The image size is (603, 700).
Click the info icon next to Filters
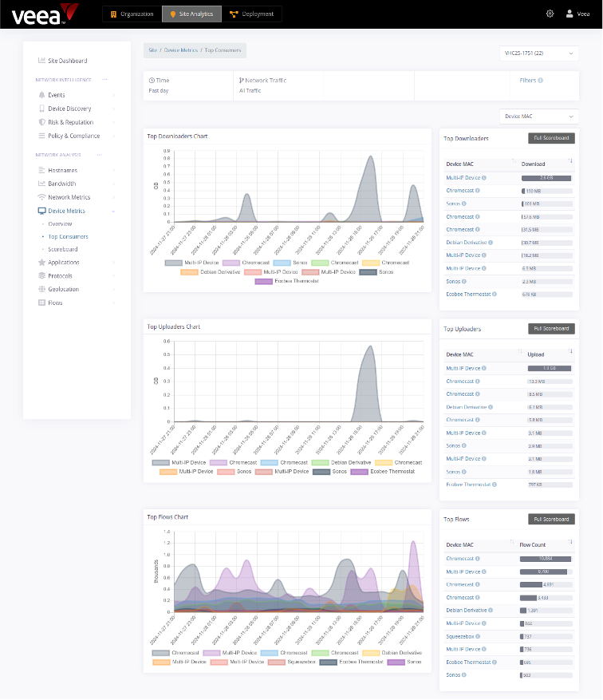coord(541,81)
